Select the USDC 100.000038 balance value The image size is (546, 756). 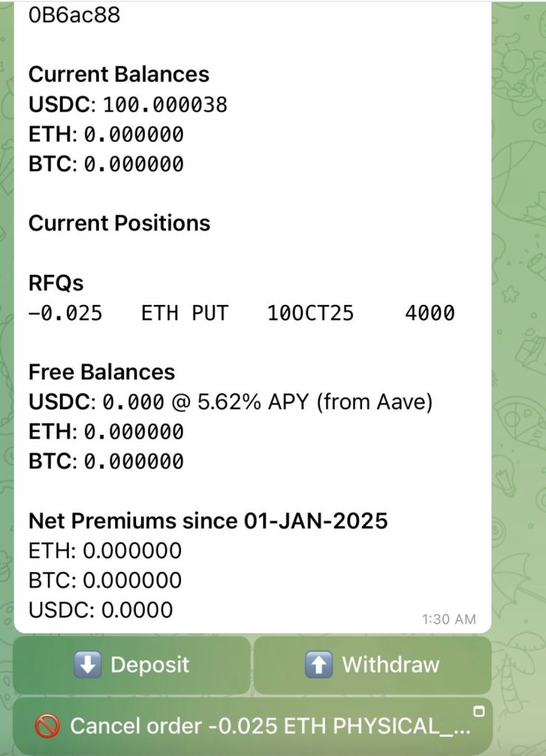(x=165, y=105)
